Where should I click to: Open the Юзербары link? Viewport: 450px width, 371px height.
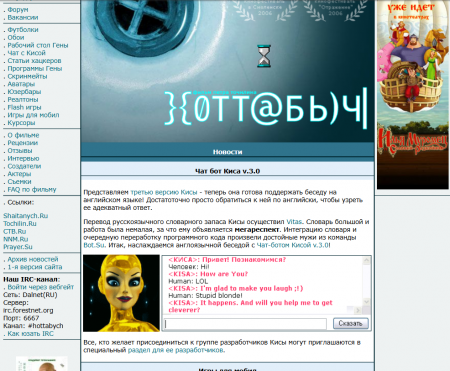tap(24, 91)
